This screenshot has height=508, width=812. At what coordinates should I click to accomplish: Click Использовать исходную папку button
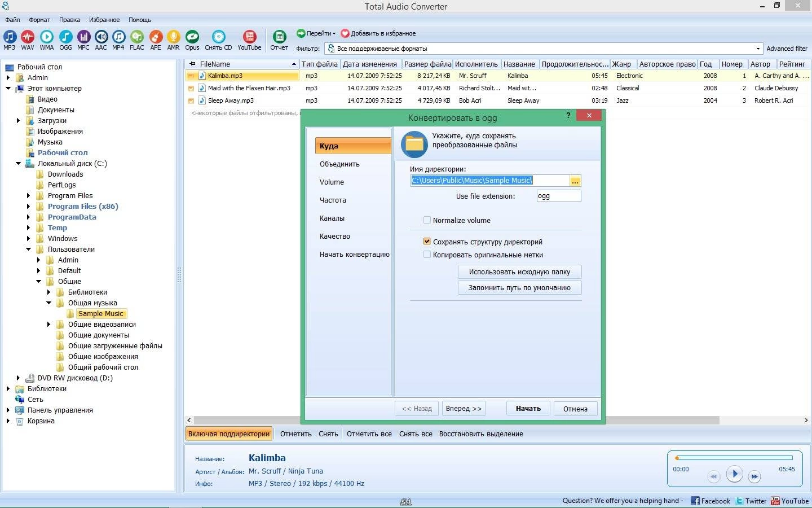tap(519, 271)
